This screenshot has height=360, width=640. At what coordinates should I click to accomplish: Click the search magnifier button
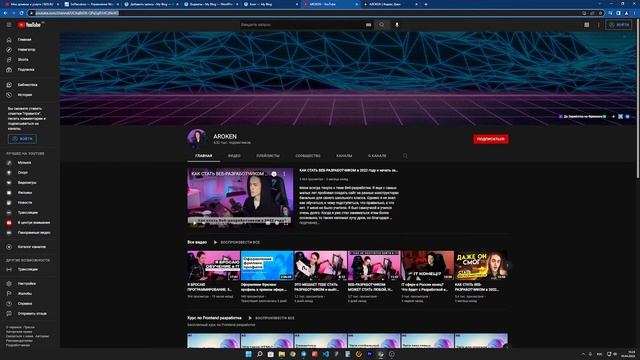point(382,25)
